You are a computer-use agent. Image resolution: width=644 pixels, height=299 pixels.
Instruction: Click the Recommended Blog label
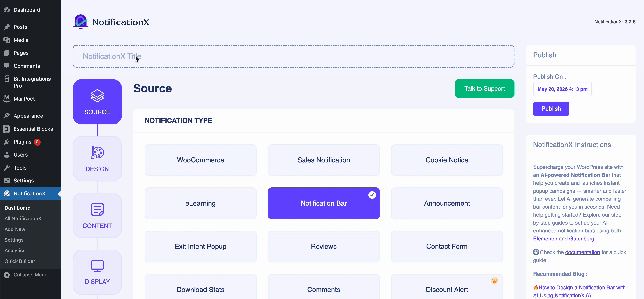(x=560, y=274)
